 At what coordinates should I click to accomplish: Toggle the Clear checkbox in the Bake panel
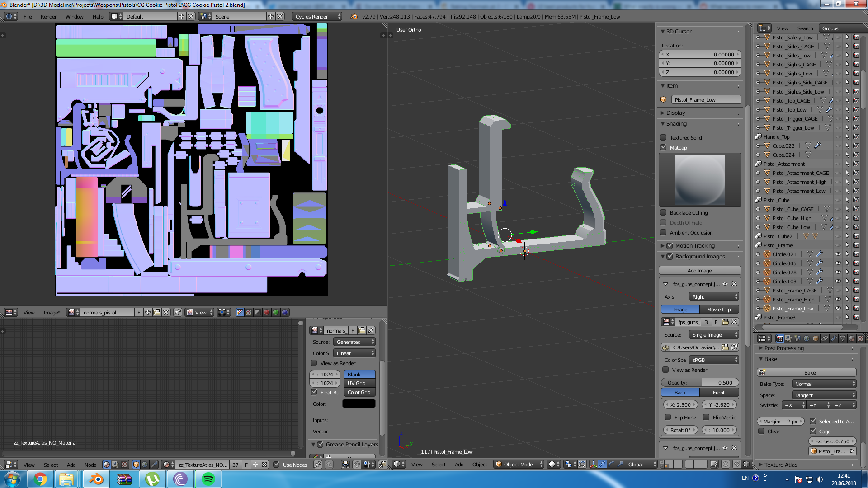(x=761, y=431)
